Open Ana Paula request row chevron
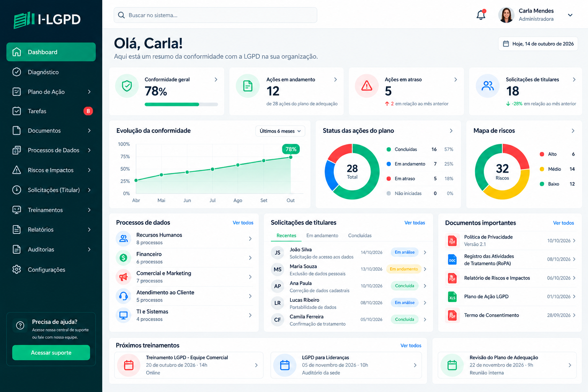588x392 pixels. click(x=425, y=286)
